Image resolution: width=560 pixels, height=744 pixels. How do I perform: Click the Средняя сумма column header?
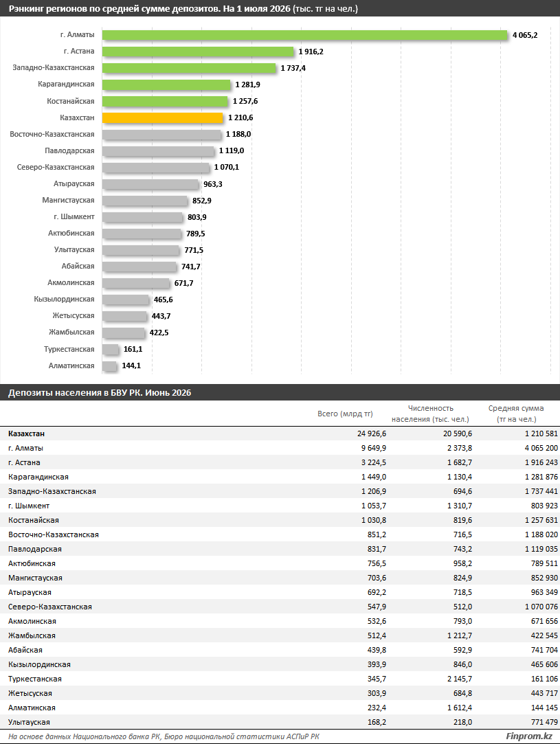pos(516,414)
